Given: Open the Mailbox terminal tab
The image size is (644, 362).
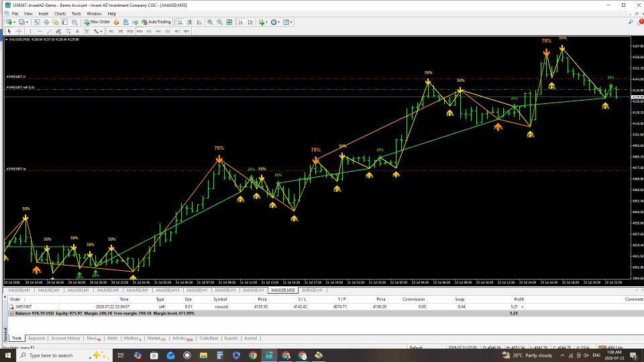Looking at the screenshot, I should coord(132,338).
